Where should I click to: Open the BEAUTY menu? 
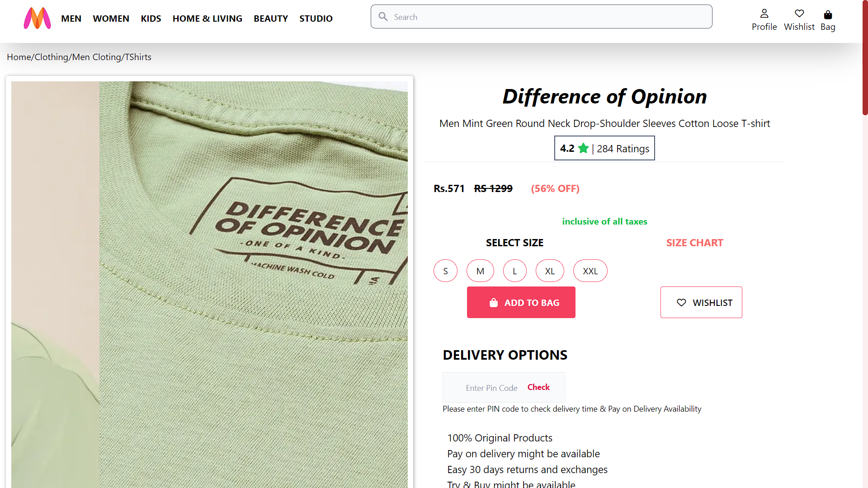pyautogui.click(x=271, y=19)
